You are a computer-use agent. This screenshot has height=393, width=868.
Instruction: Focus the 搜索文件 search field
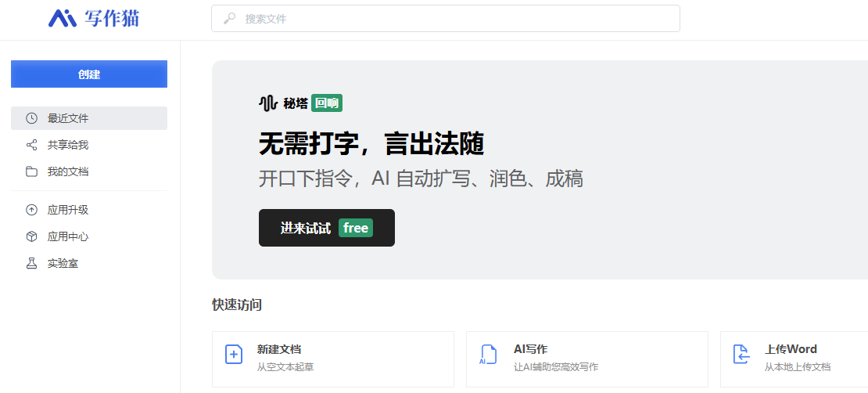[x=445, y=19]
